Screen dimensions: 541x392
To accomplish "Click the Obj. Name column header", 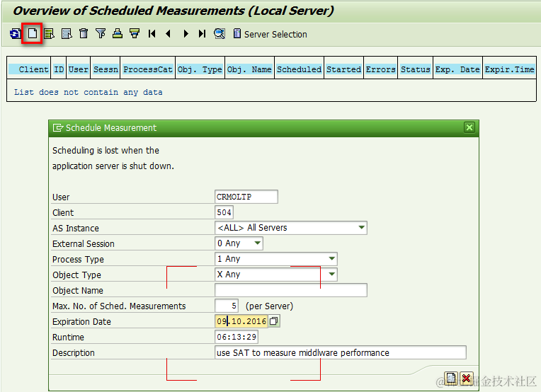I will tap(249, 69).
